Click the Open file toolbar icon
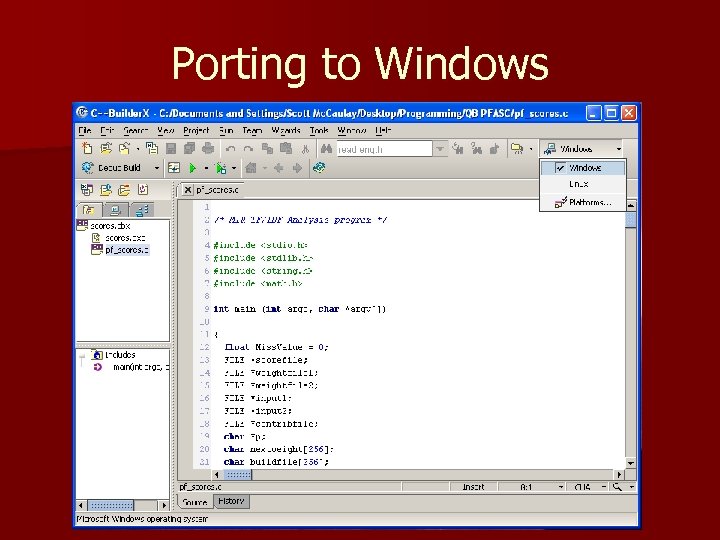720x540 pixels. (106, 148)
